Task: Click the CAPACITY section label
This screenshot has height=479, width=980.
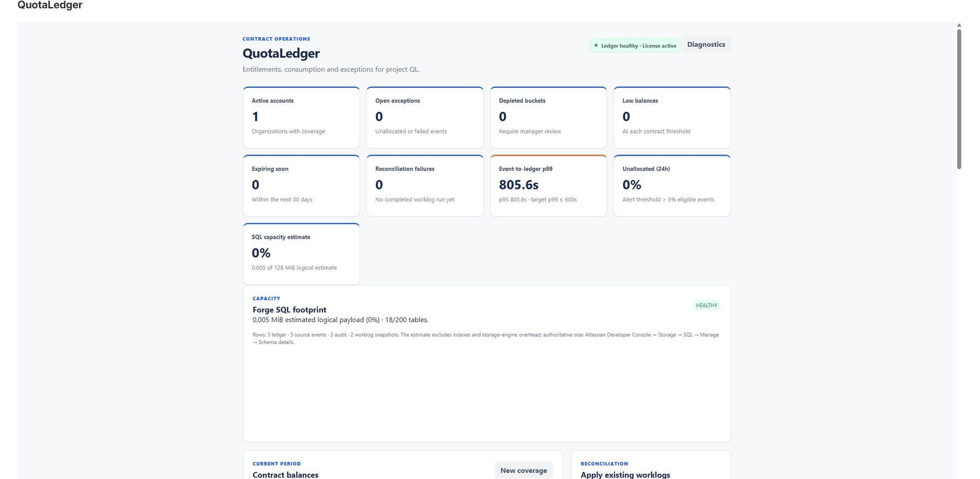Action: pos(266,299)
